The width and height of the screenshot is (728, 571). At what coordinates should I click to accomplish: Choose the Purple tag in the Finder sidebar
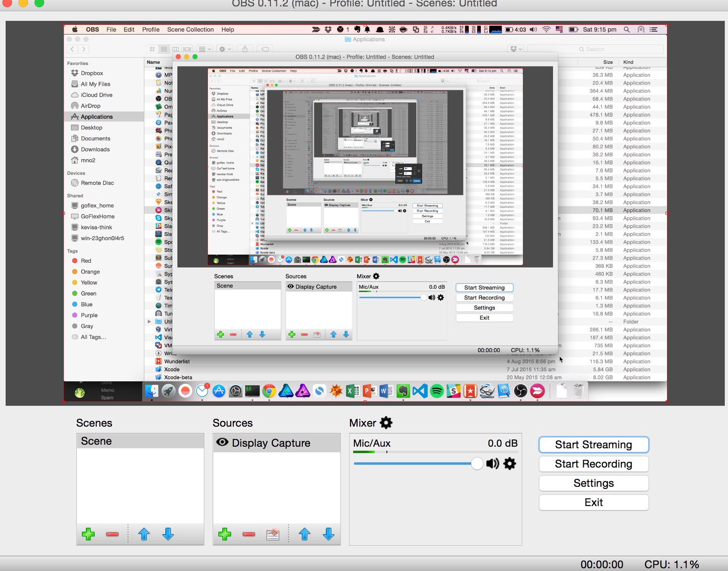(104, 315)
